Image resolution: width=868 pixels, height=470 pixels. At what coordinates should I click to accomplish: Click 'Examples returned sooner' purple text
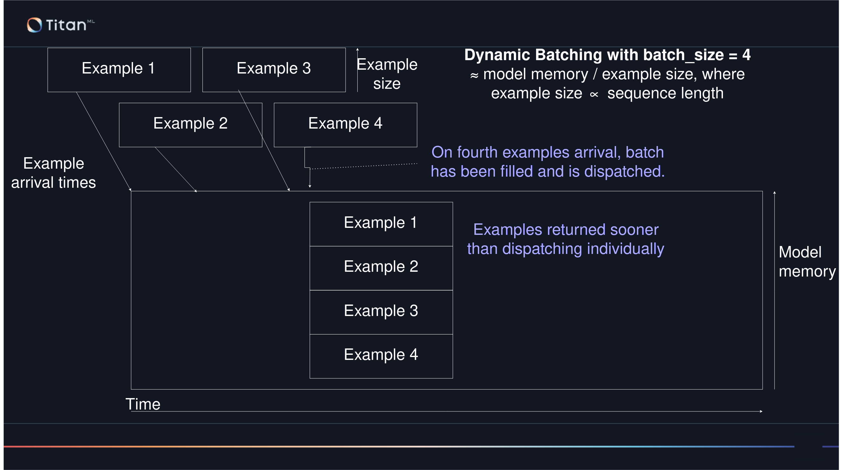tap(565, 239)
